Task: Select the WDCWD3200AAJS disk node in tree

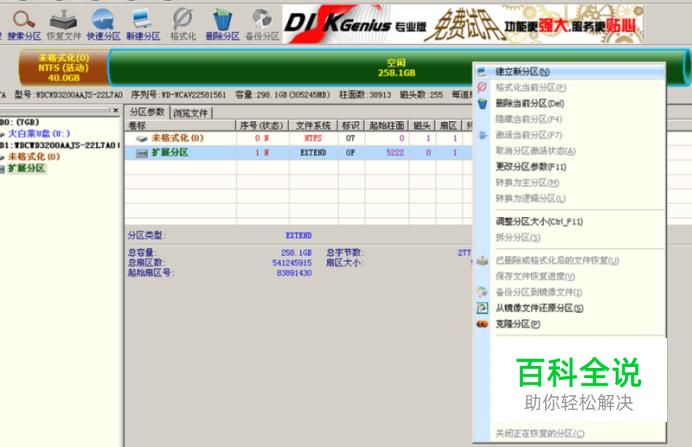Action: (x=59, y=145)
